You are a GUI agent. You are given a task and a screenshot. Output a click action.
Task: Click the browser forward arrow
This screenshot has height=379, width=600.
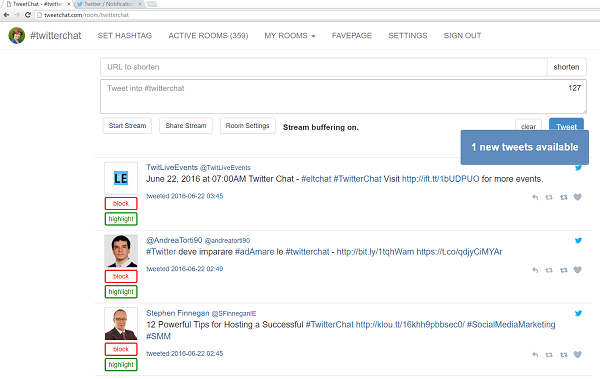tap(17, 15)
